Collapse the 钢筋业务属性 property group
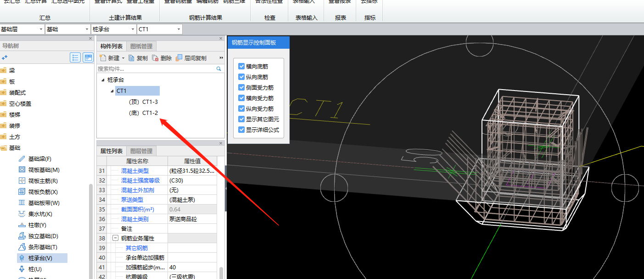The image size is (644, 279). (x=115, y=238)
